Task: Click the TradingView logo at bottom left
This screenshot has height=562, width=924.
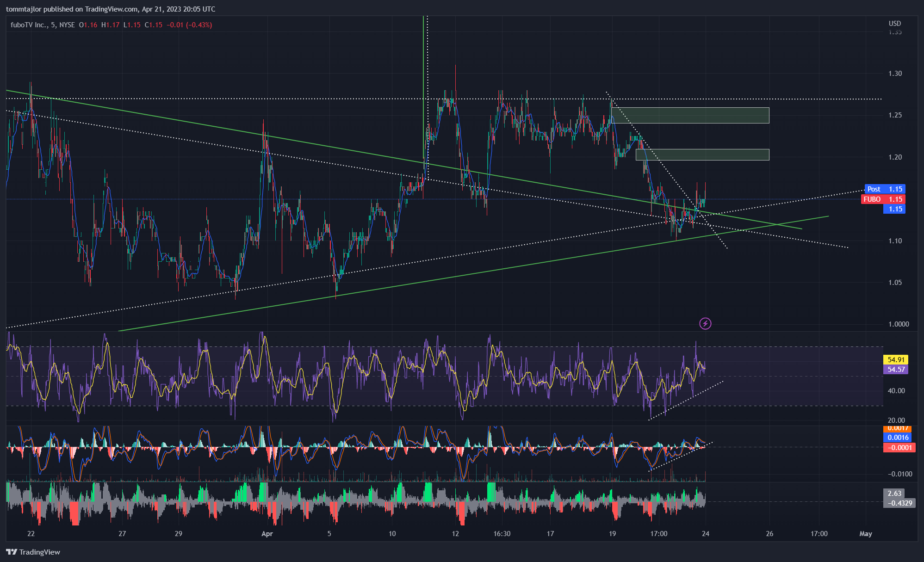Action: (x=33, y=552)
